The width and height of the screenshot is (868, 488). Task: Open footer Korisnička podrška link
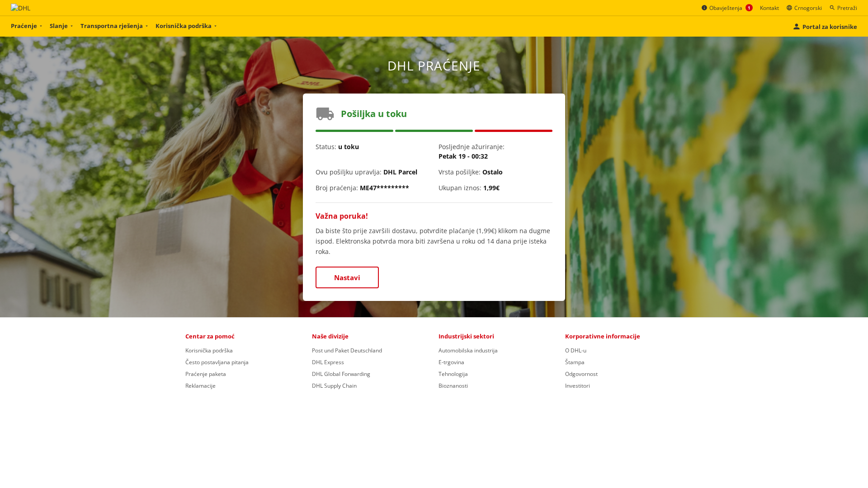[x=209, y=351]
